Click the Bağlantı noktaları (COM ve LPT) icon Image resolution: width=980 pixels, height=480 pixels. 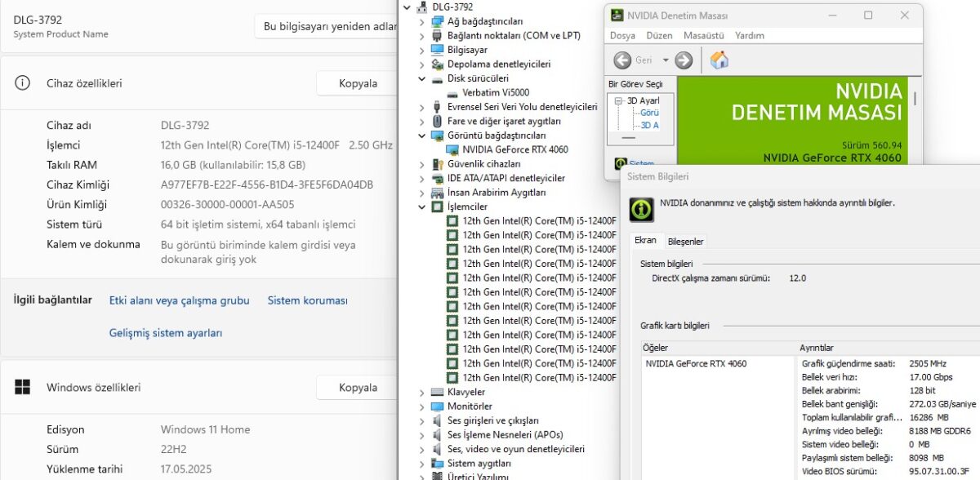pos(438,35)
